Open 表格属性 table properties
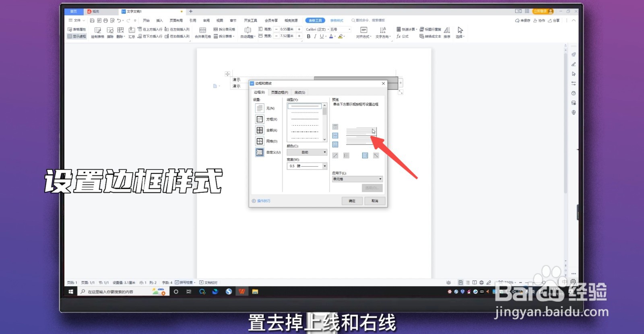Viewport: 644px width, 334px height. [x=76, y=29]
